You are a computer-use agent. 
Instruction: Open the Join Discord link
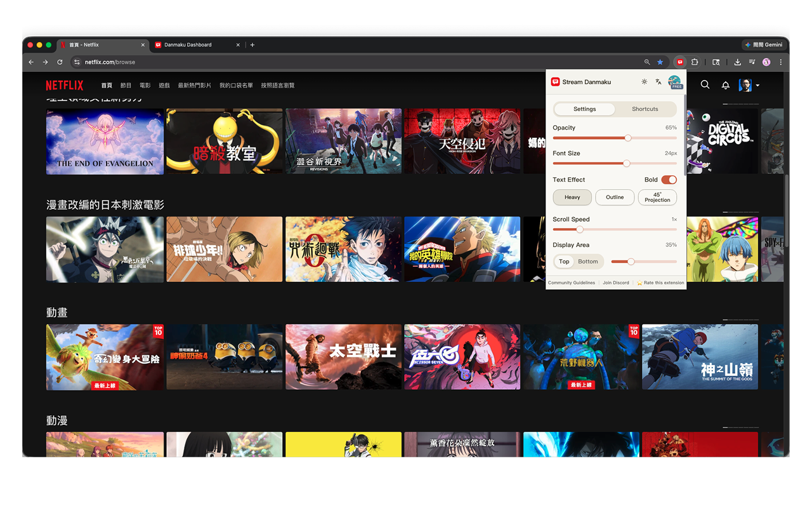pyautogui.click(x=616, y=283)
